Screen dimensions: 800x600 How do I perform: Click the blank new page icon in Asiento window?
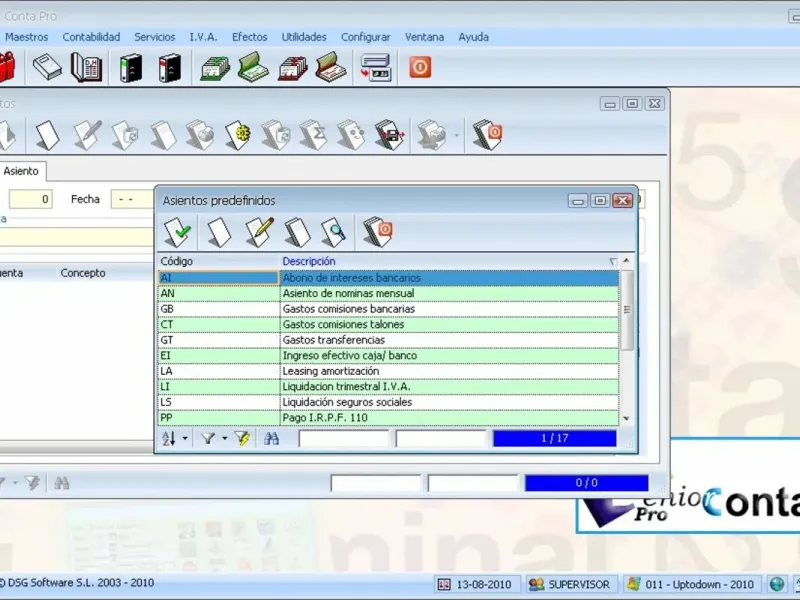click(47, 135)
